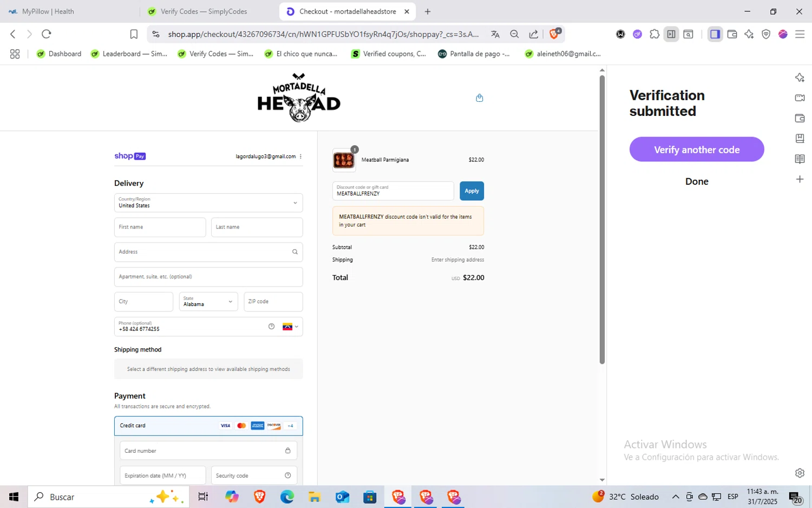Toggle the vertical tabs sidebar button
Screen dimensions: 812x508
click(x=671, y=34)
